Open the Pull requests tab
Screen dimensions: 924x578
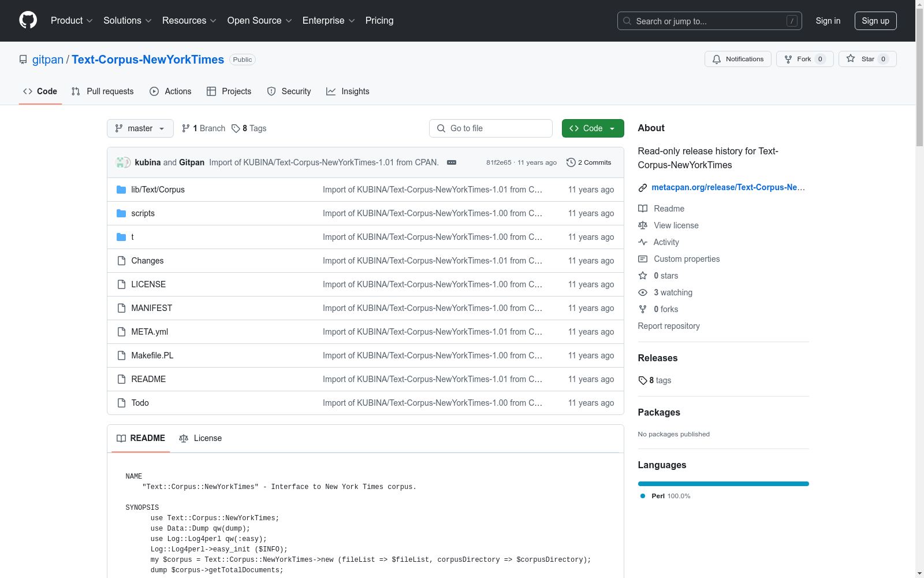103,91
